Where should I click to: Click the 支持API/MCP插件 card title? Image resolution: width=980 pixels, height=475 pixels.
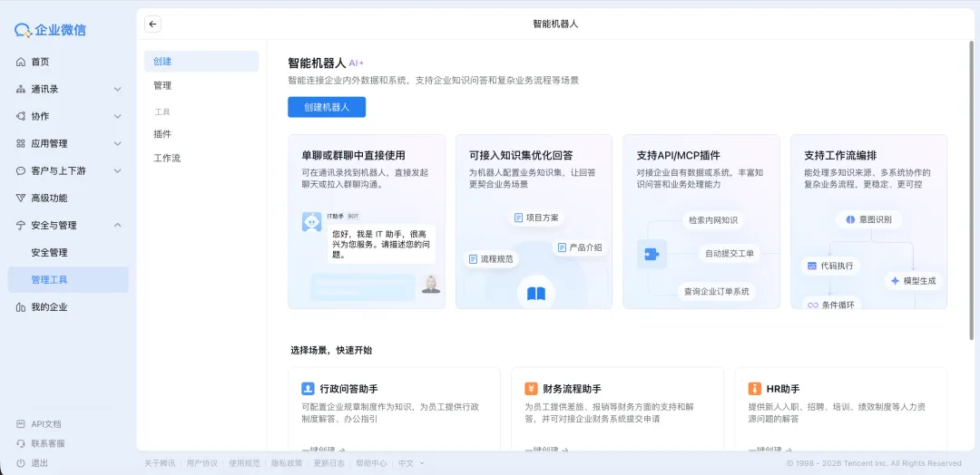[678, 155]
